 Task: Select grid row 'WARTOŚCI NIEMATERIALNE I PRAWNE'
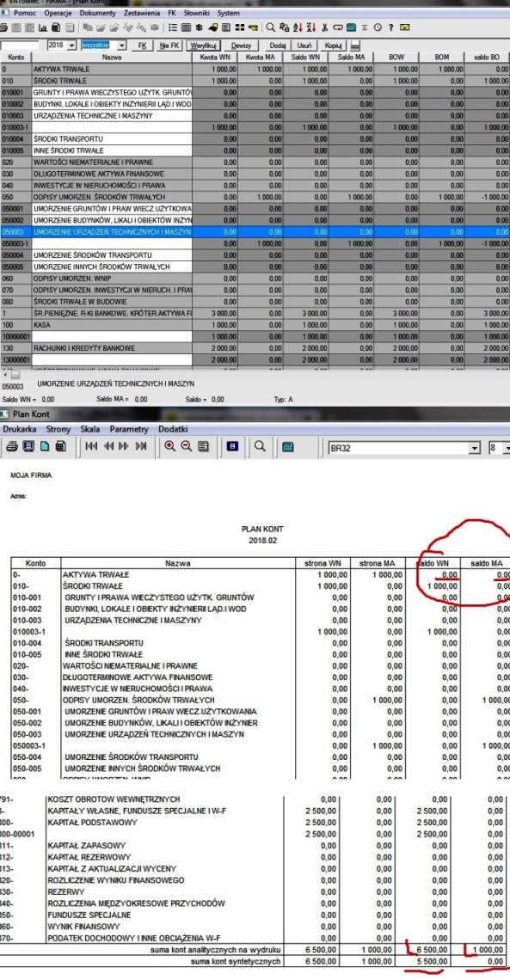[255, 162]
